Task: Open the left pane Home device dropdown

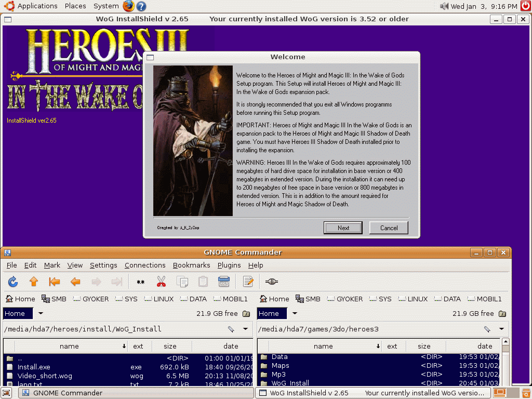Action: tap(41, 313)
